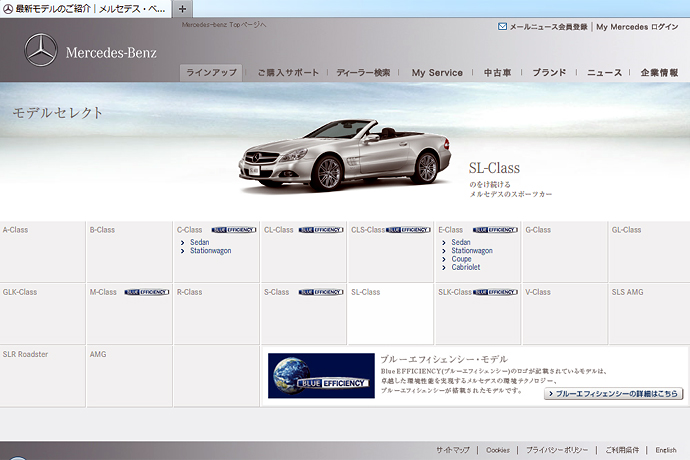Click the SL-Class heading beside the car
Screen dimensions: 690x460
pyautogui.click(x=494, y=168)
